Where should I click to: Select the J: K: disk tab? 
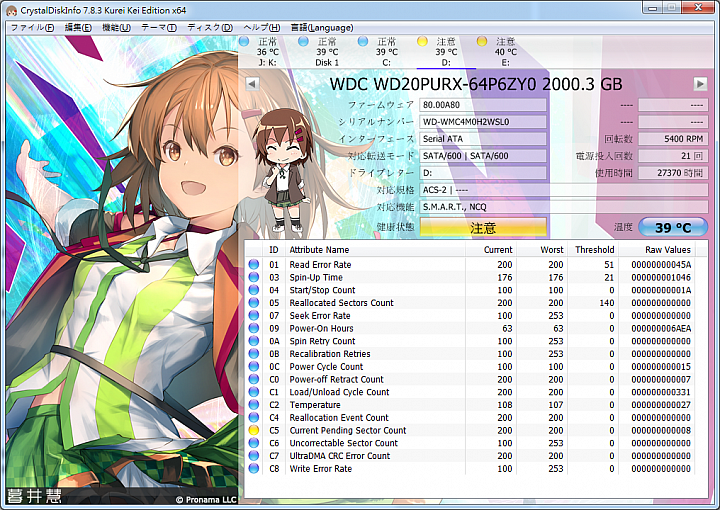click(267, 52)
